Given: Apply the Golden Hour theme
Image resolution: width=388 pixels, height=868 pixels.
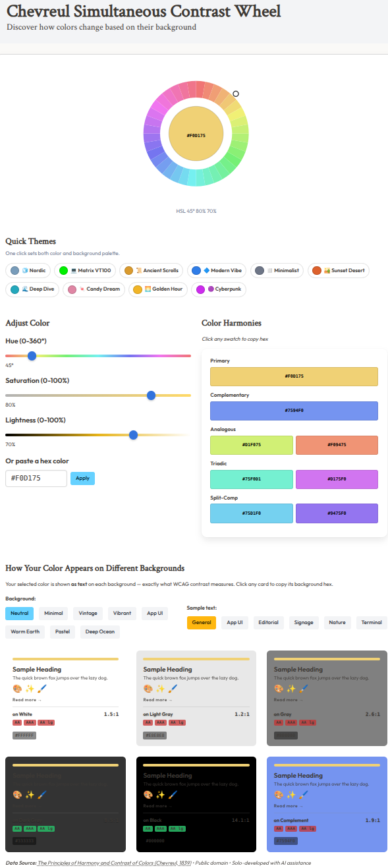Looking at the screenshot, I should [157, 289].
